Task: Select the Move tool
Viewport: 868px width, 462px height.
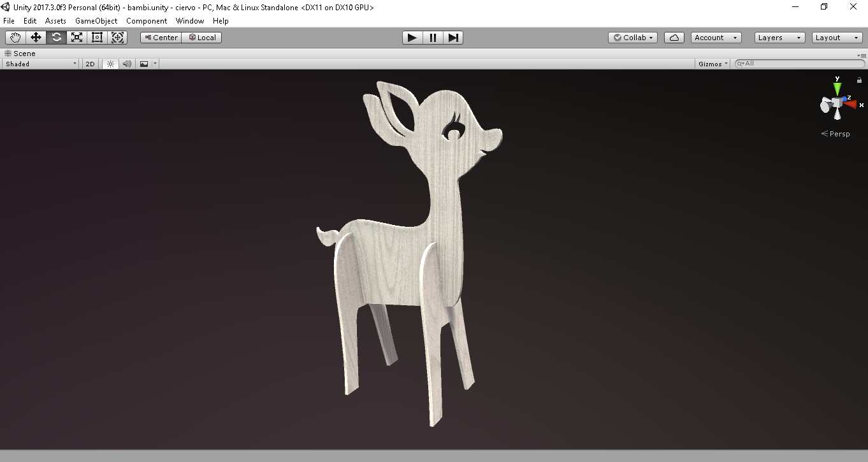Action: click(x=36, y=38)
